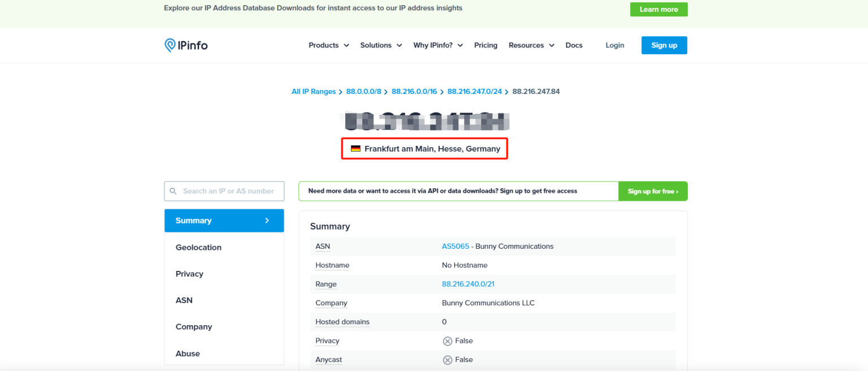
Task: Expand the Products dropdown menu
Action: (329, 45)
